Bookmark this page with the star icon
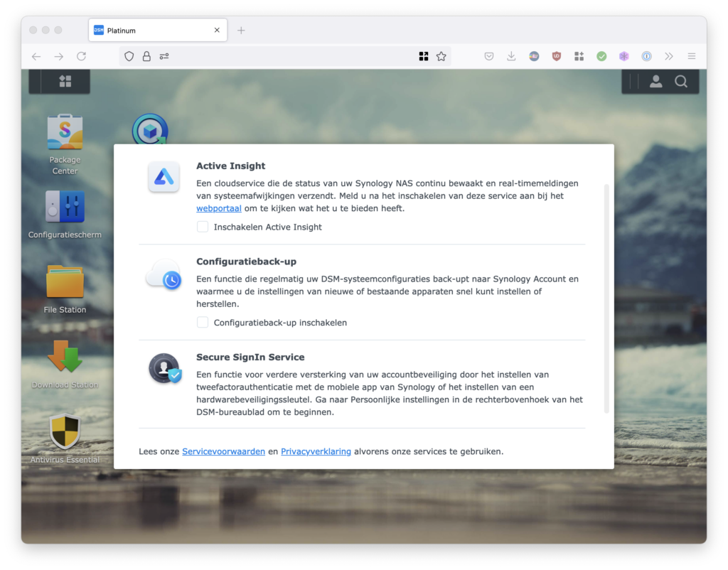This screenshot has height=570, width=728. point(441,57)
